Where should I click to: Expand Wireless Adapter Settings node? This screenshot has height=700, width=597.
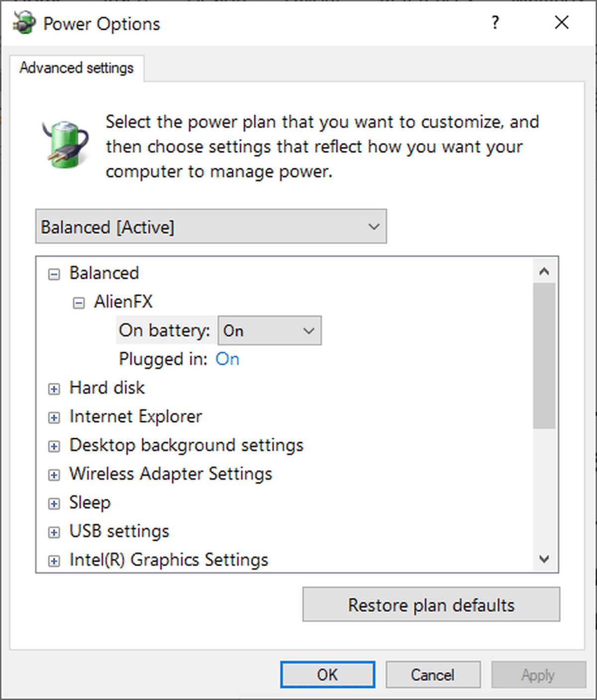(x=54, y=475)
